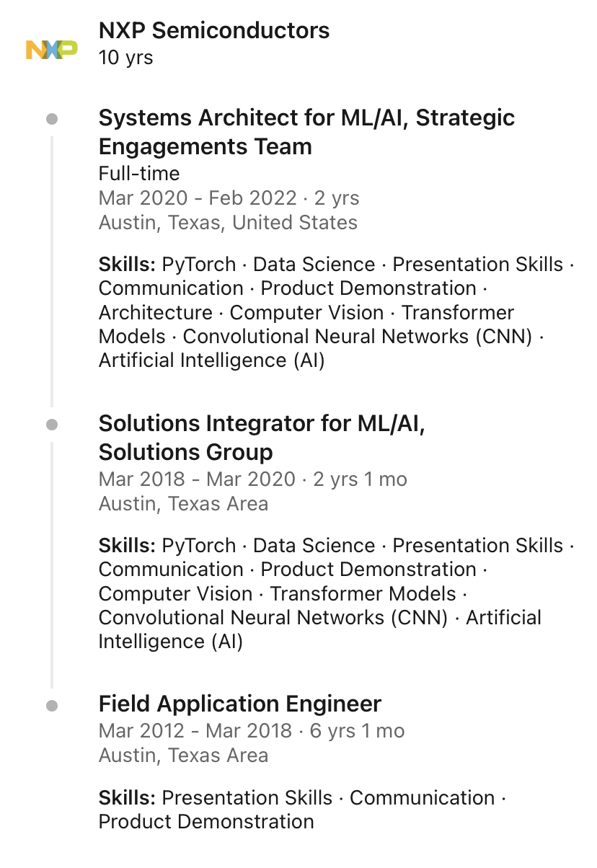Viewport: 597px width, 868px height.
Task: Click Convolutional Neural Networks (CNN) in the first skills list
Action: pos(357,337)
